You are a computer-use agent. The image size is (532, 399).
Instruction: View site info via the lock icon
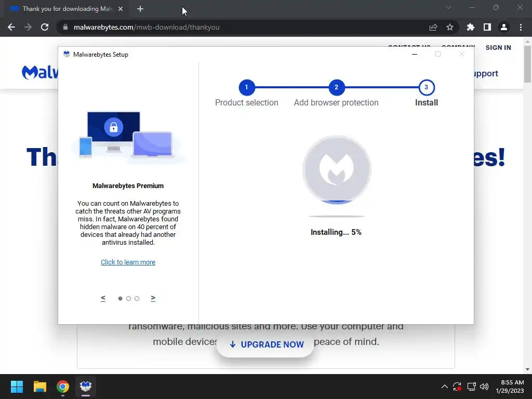point(65,27)
